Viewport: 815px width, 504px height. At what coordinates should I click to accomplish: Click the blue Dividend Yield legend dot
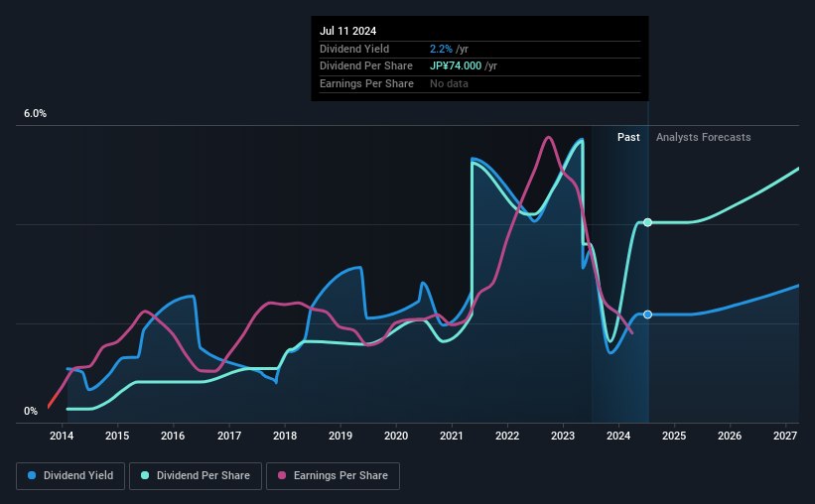[32, 475]
